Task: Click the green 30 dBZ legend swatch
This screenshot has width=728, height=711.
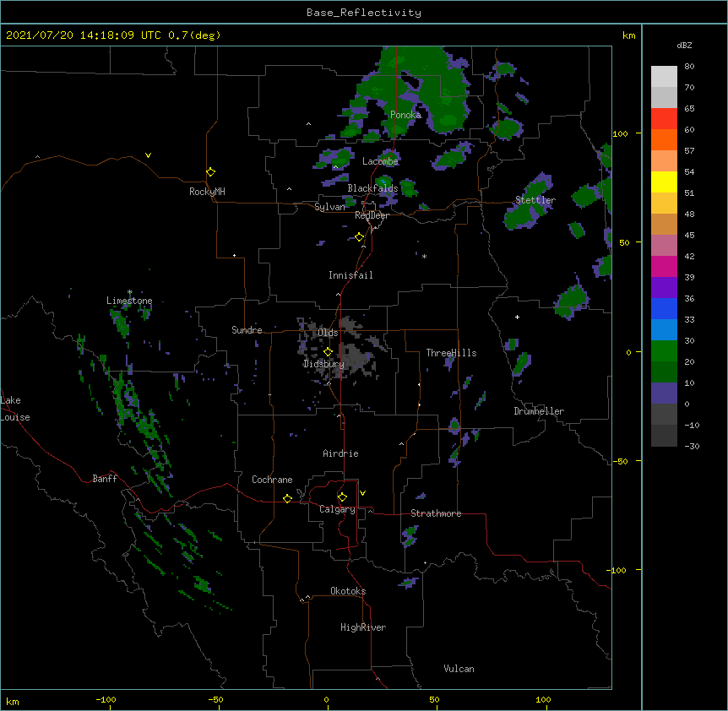Action: [664, 351]
